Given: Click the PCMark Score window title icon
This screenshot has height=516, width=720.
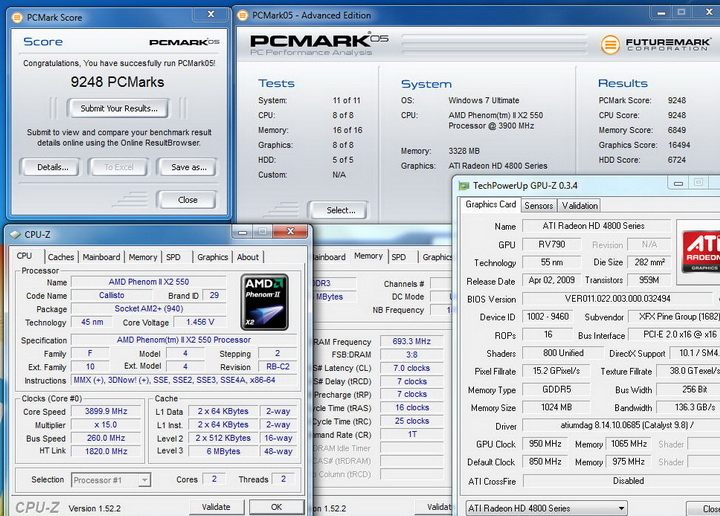Looking at the screenshot, I should [17, 18].
